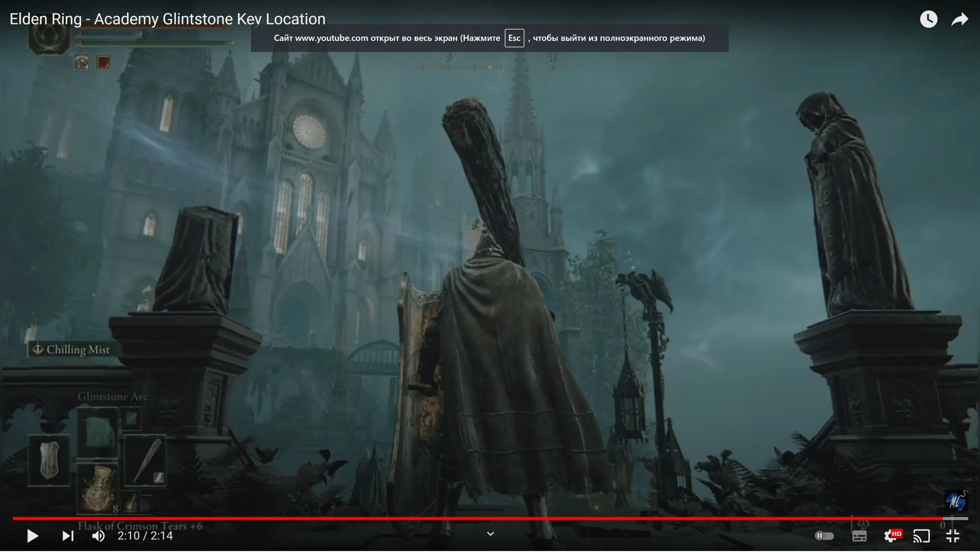Mute the video volume
Screen dimensions: 980x552
(x=99, y=536)
